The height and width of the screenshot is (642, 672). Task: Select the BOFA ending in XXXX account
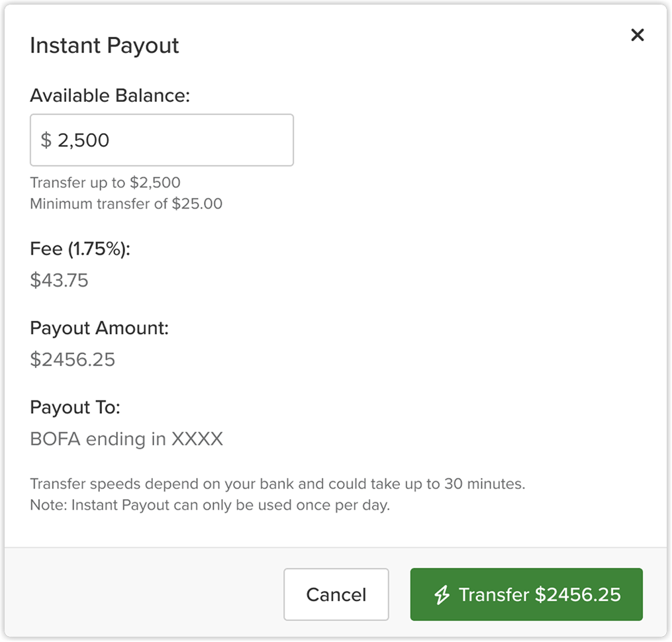click(126, 439)
